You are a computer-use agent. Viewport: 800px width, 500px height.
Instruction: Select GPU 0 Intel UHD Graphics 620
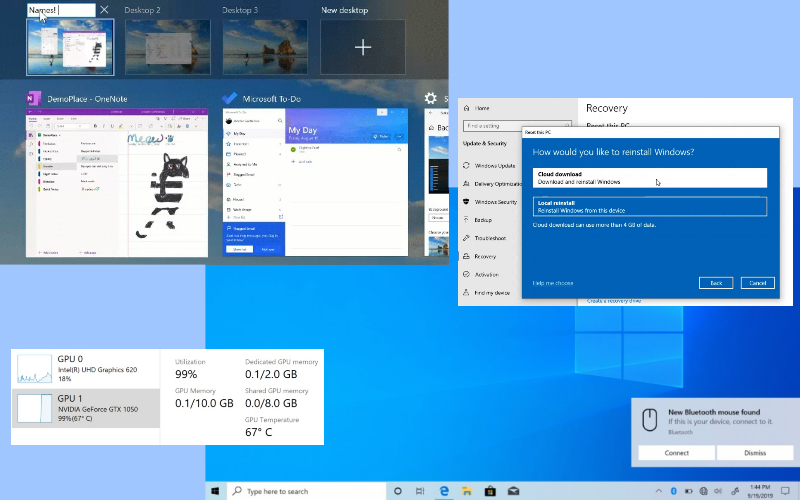coord(86,368)
